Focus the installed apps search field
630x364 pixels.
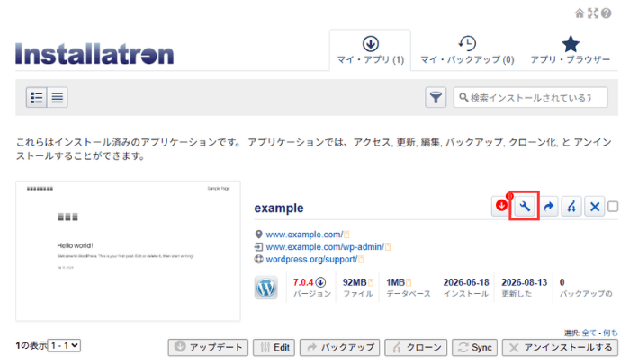click(x=530, y=98)
